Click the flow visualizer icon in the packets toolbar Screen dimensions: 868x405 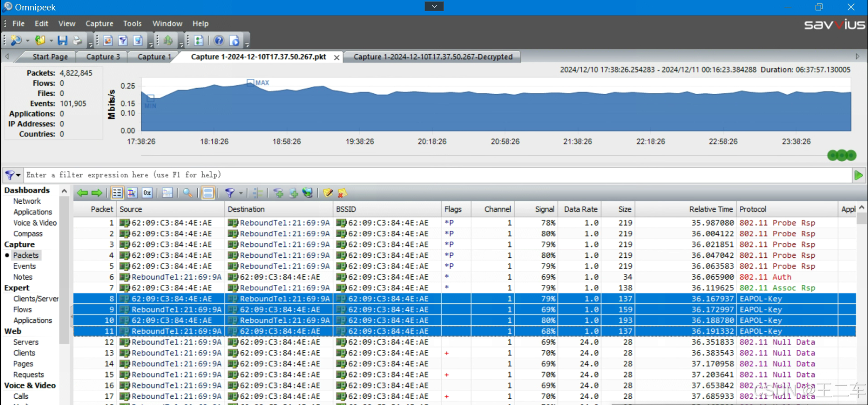258,193
